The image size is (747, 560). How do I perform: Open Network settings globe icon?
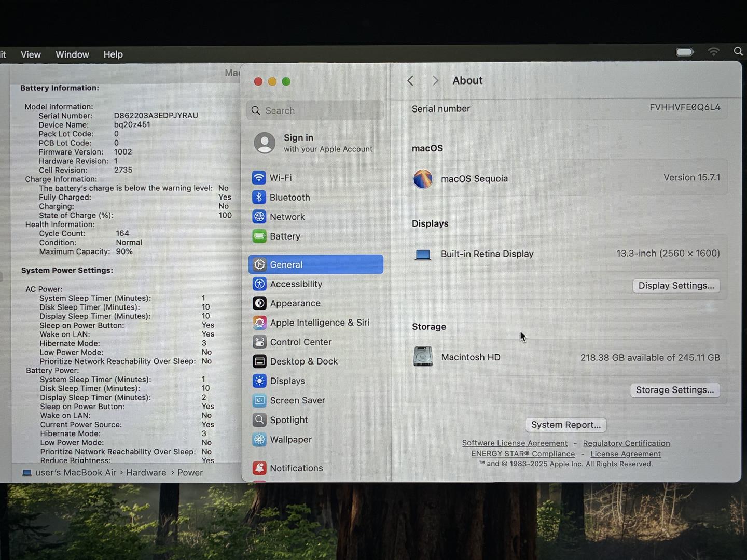[x=259, y=217]
